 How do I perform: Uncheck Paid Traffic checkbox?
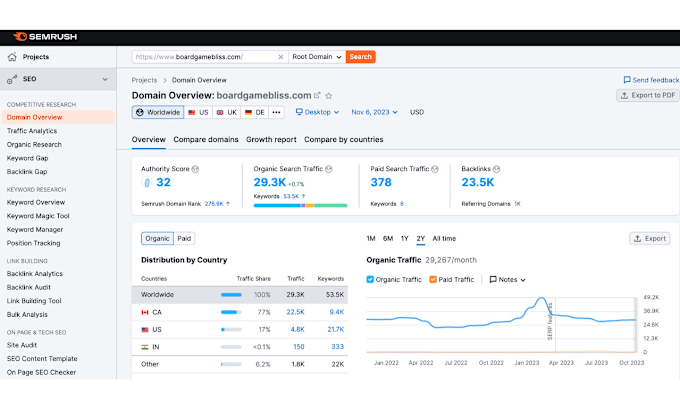(433, 279)
